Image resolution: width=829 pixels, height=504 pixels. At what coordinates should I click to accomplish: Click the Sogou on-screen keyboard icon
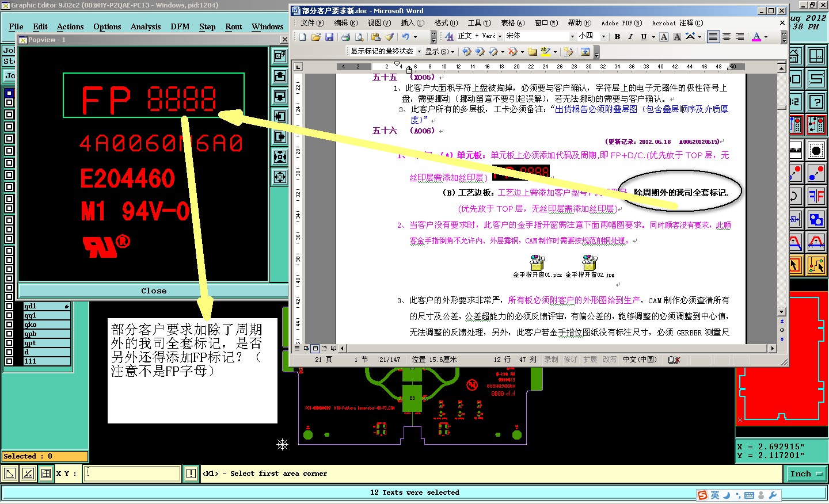[x=749, y=495]
